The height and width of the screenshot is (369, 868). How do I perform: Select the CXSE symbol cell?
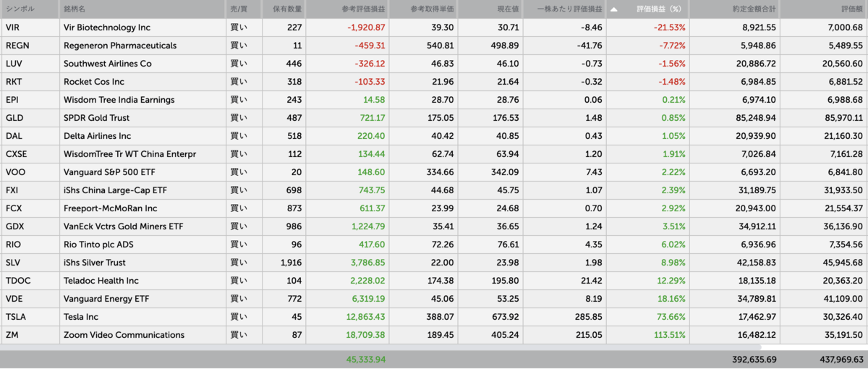30,154
